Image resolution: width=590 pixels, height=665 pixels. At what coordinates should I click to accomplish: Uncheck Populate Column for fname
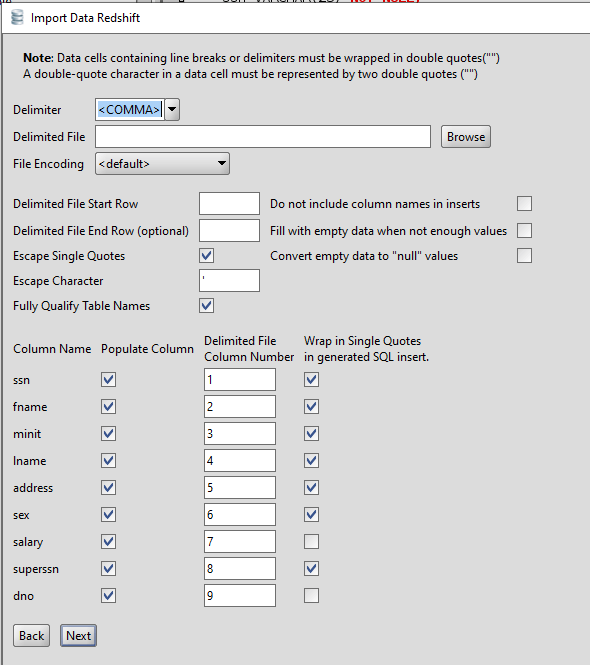109,407
